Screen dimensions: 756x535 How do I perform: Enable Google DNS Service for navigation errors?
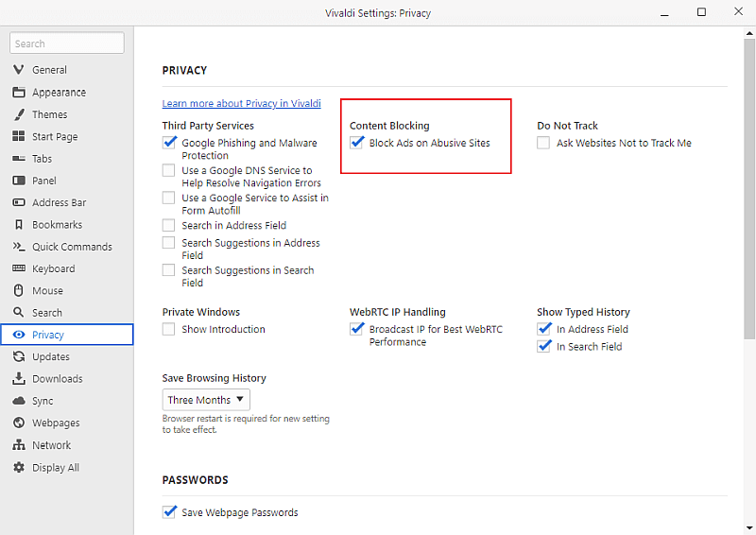tap(169, 170)
